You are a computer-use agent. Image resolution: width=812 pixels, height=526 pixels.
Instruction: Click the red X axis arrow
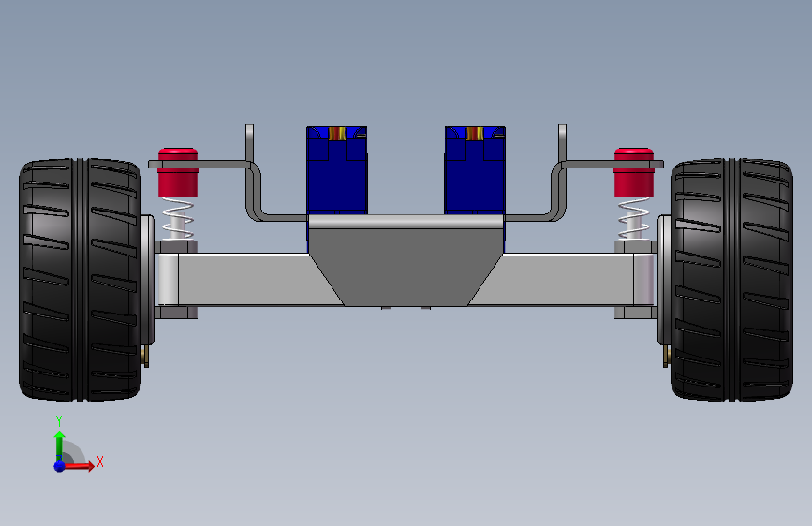[x=80, y=466]
